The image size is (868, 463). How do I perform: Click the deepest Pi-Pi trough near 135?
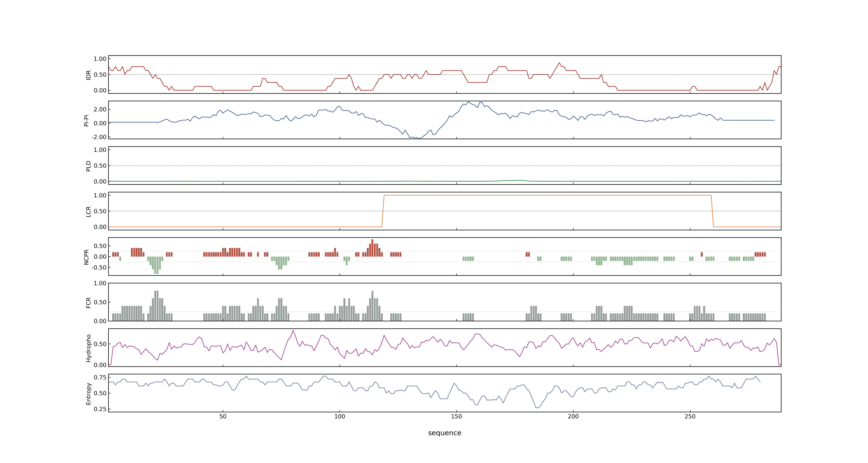pos(419,138)
